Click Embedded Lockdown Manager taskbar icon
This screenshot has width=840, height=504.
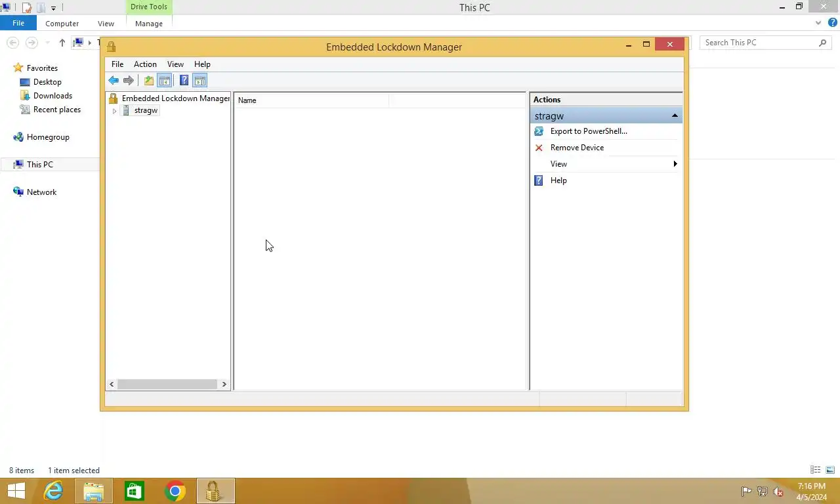[216, 491]
